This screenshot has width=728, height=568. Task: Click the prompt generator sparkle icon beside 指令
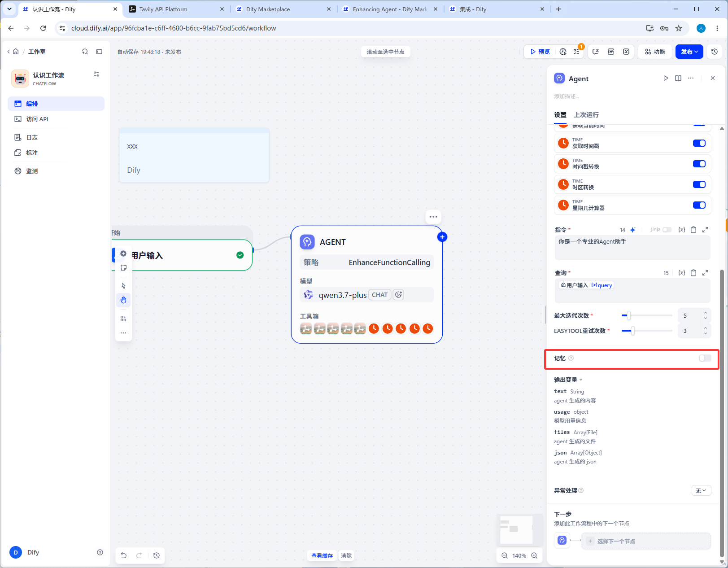point(632,230)
